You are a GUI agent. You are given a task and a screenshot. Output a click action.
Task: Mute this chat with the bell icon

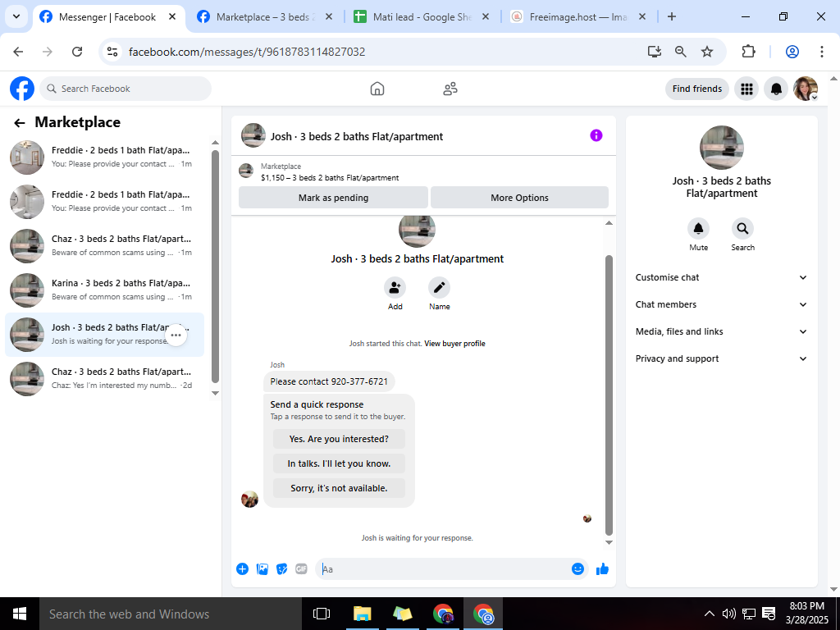click(699, 229)
